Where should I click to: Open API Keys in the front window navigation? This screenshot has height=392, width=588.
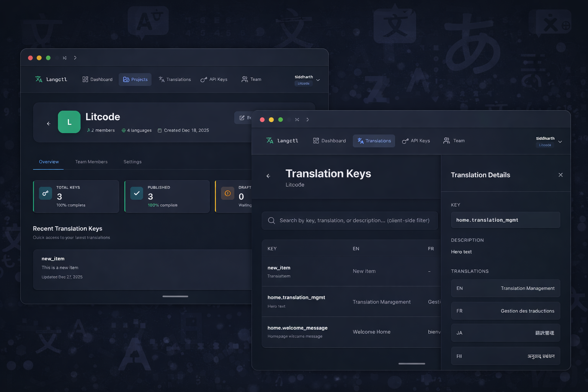pos(416,141)
